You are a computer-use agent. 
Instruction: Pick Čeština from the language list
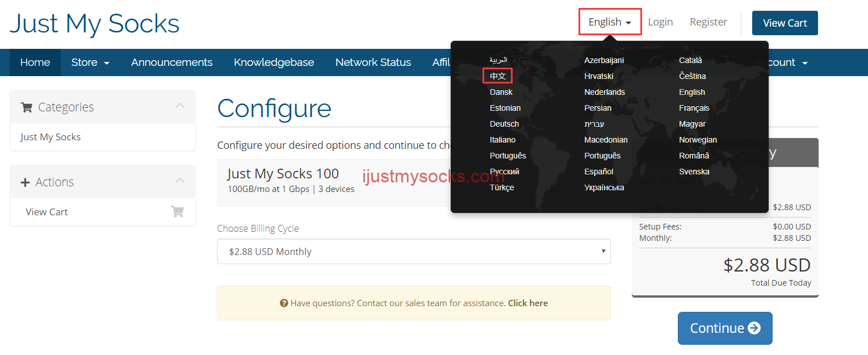693,76
